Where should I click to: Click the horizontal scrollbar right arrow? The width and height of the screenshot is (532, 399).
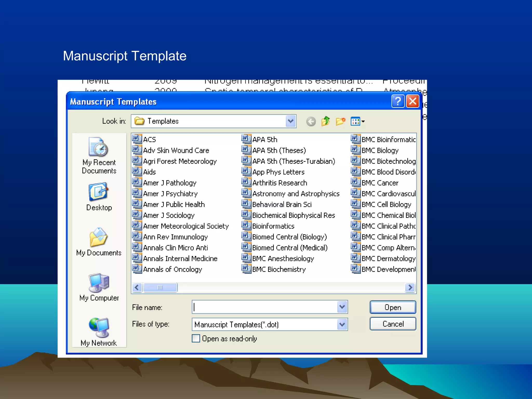point(410,288)
